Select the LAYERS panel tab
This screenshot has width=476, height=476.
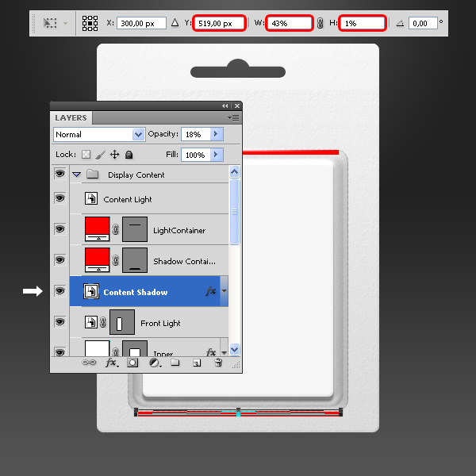[x=71, y=117]
